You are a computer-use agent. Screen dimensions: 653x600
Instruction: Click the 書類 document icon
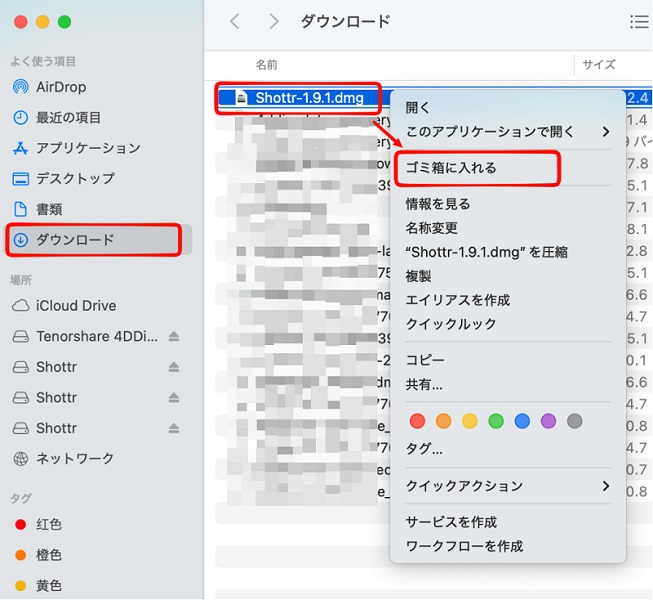[x=20, y=209]
